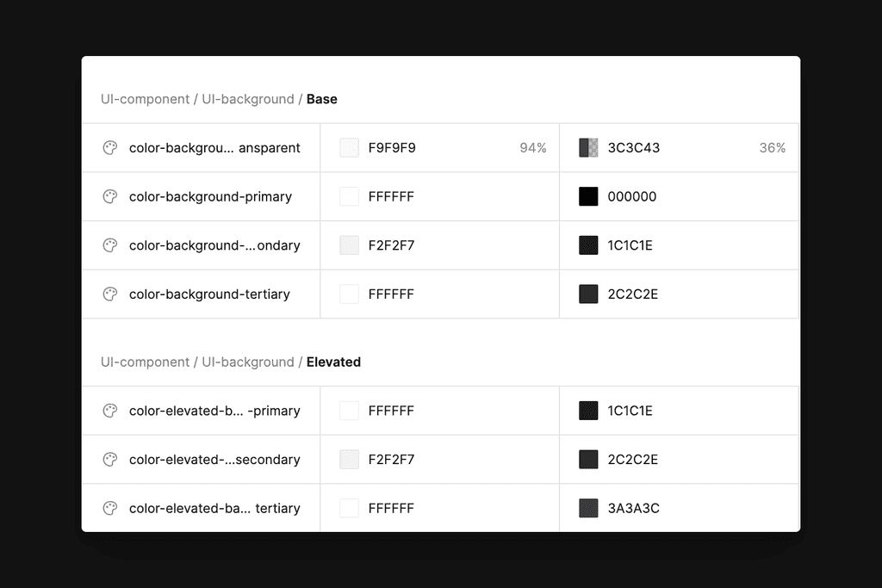Open the UI-background breadcrumb link
882x588 pixels.
point(248,99)
